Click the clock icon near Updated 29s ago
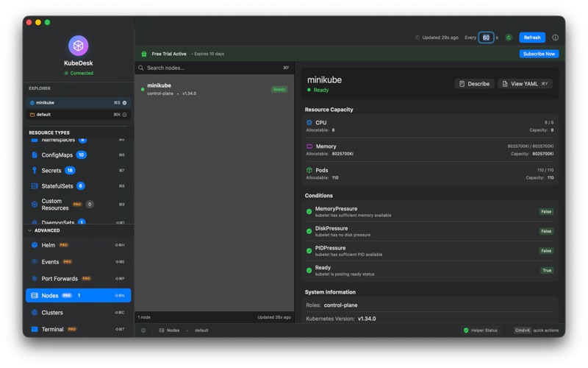 (x=417, y=38)
